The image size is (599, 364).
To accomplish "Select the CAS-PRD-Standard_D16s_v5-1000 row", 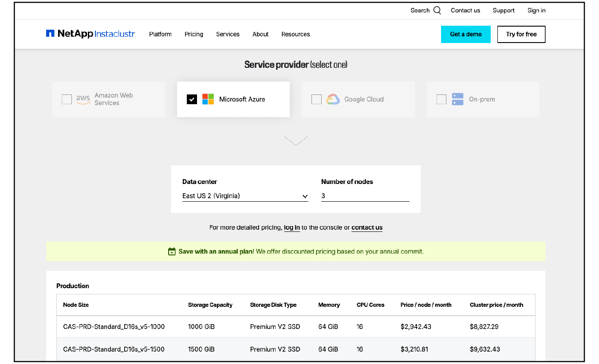I will click(296, 326).
